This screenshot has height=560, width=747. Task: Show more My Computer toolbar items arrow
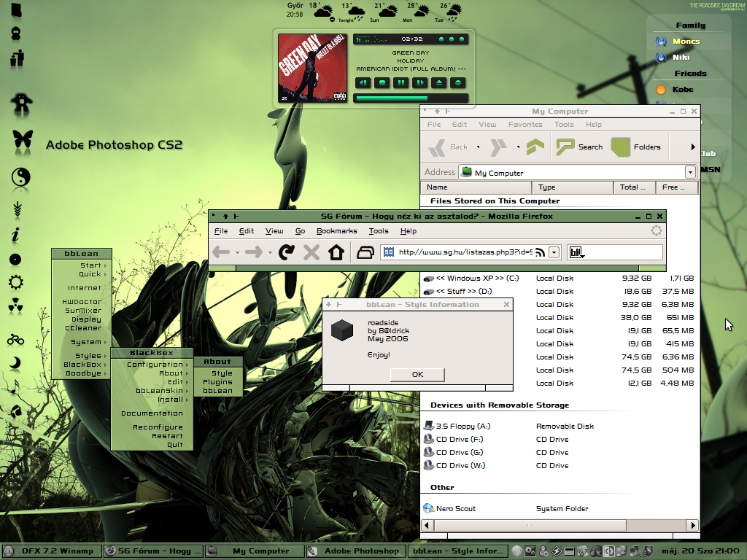coord(693,147)
